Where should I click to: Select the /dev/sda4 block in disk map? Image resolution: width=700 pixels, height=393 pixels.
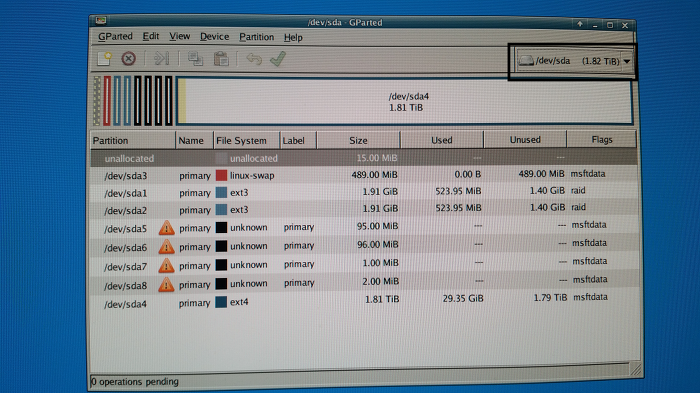(404, 101)
